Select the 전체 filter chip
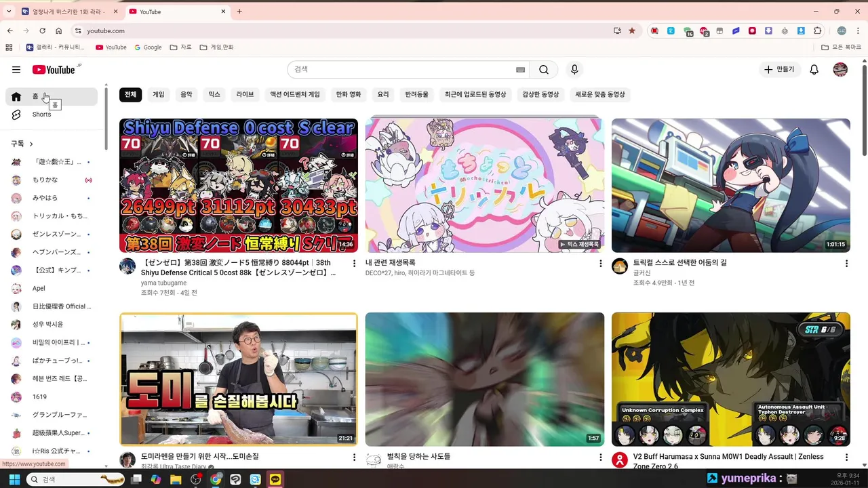868x488 pixels. (x=131, y=95)
